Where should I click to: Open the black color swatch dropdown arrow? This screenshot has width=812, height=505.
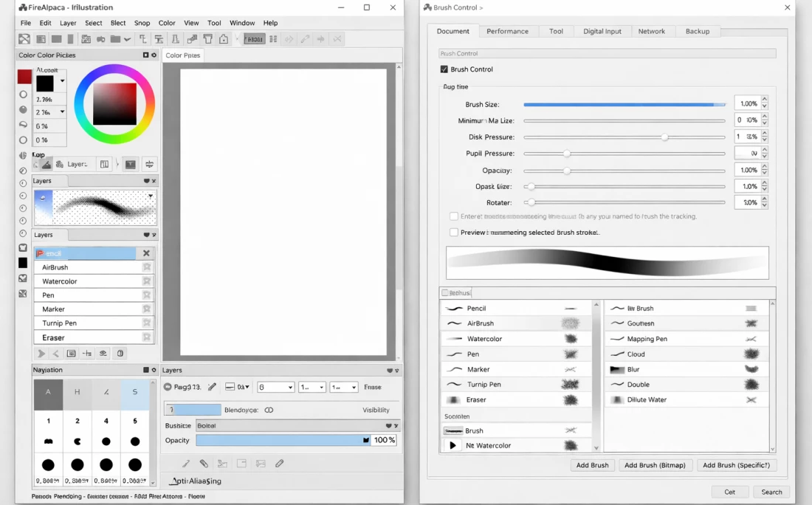point(62,81)
